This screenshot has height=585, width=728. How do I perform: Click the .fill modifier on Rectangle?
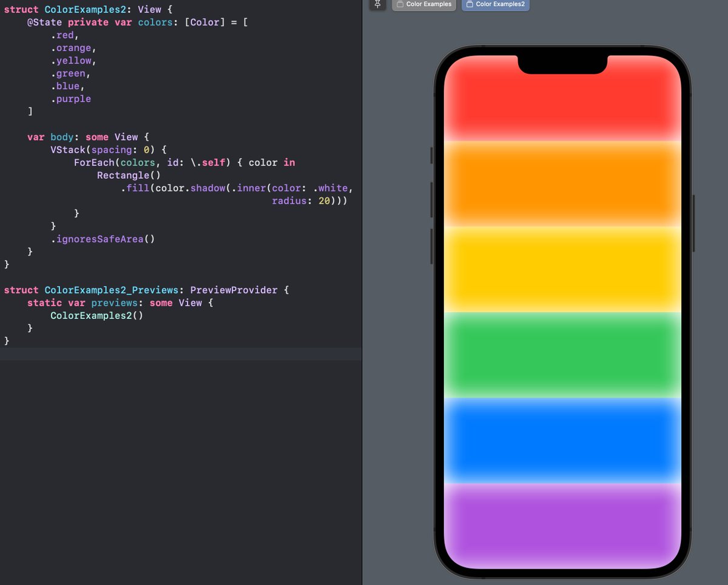click(x=137, y=188)
